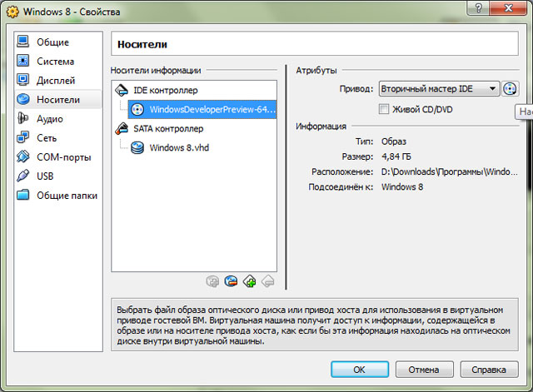The height and width of the screenshot is (392, 533).
Task: Click the Отмена button
Action: (x=424, y=370)
